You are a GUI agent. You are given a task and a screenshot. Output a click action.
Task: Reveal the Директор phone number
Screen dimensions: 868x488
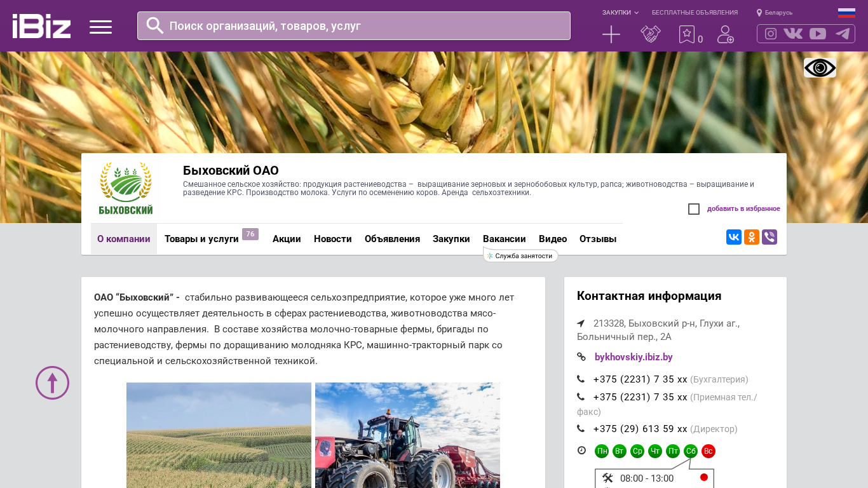click(x=640, y=429)
